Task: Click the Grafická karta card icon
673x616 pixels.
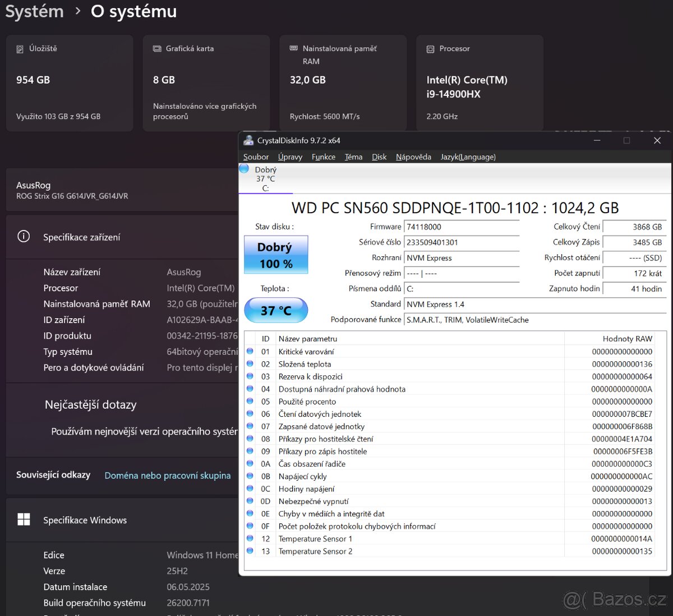Action: 157,49
